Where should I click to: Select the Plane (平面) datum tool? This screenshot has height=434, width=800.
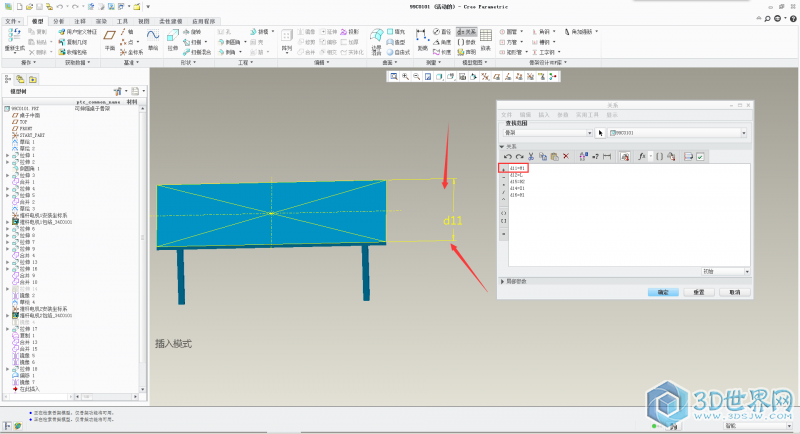pyautogui.click(x=110, y=40)
